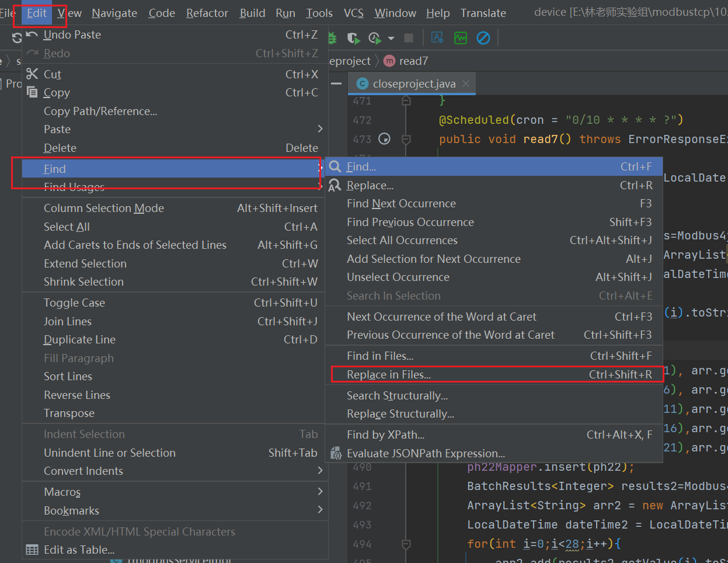Click the green Stop button icon area
The image size is (728, 563).
[x=409, y=37]
